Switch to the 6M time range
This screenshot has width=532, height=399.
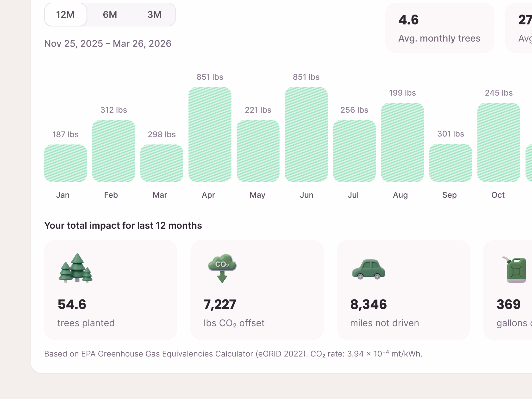(110, 15)
